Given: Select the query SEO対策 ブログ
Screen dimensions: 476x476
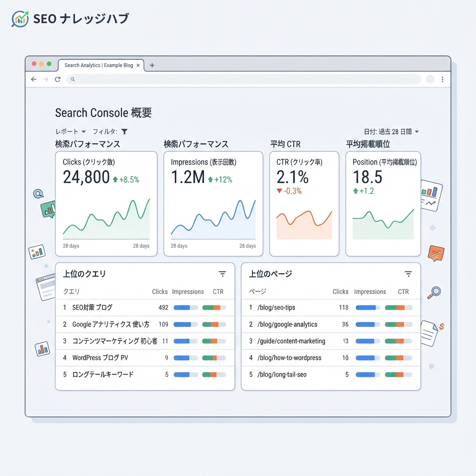Looking at the screenshot, I should (x=93, y=308).
